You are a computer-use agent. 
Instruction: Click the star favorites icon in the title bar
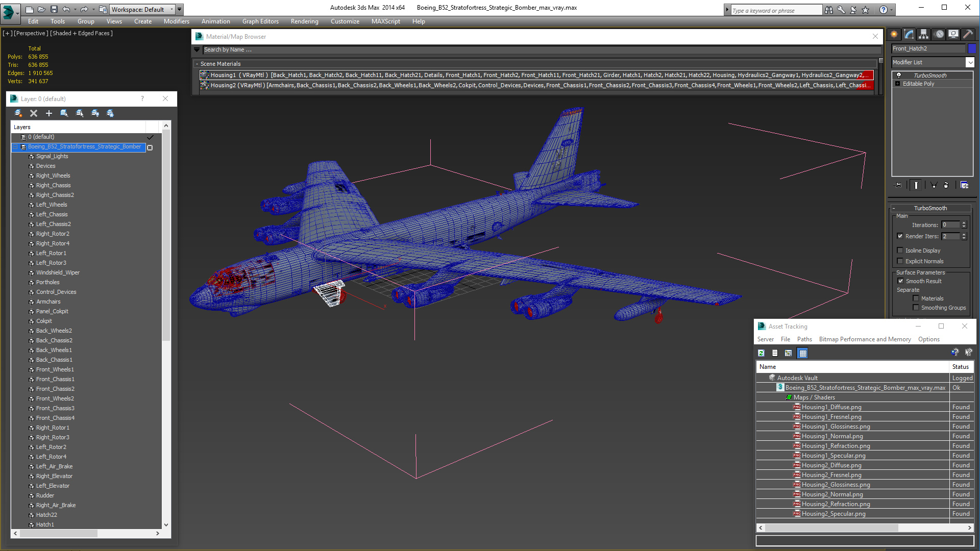[x=865, y=10]
